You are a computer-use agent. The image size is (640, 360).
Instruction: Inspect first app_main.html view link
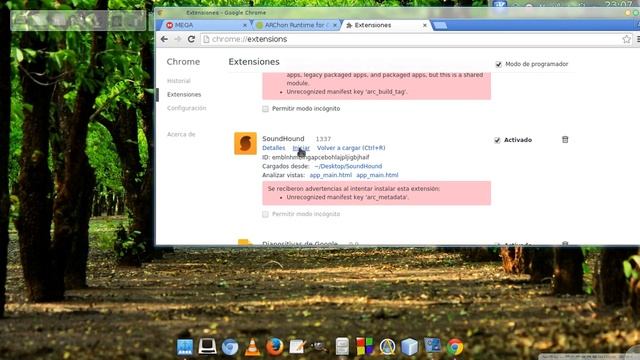331,175
